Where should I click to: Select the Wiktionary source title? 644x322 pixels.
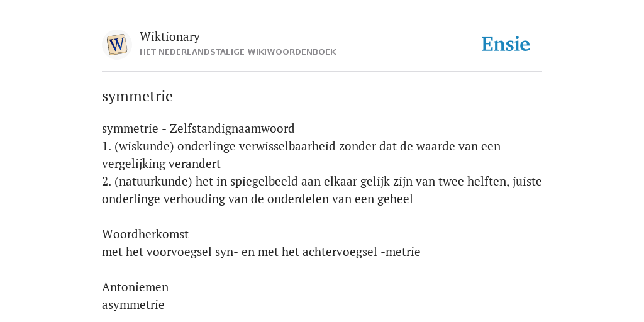tap(170, 36)
